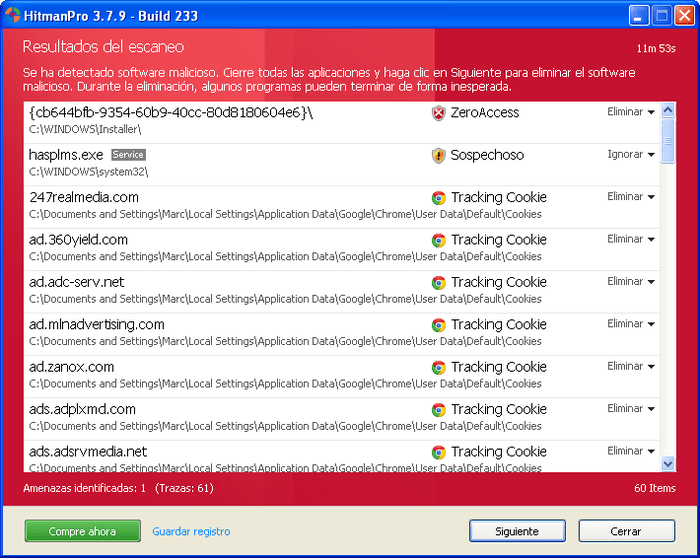Open Eliminar dropdown for ad.360yield.com
This screenshot has height=558, width=700.
(x=631, y=239)
